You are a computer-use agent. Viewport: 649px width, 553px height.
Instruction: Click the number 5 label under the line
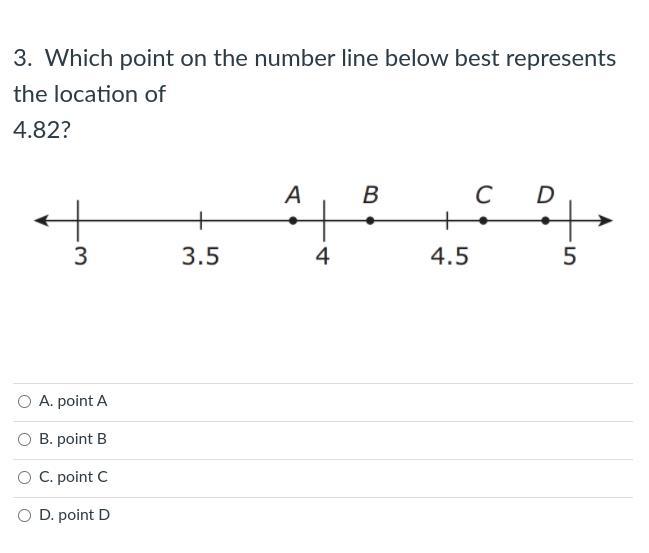pyautogui.click(x=569, y=256)
